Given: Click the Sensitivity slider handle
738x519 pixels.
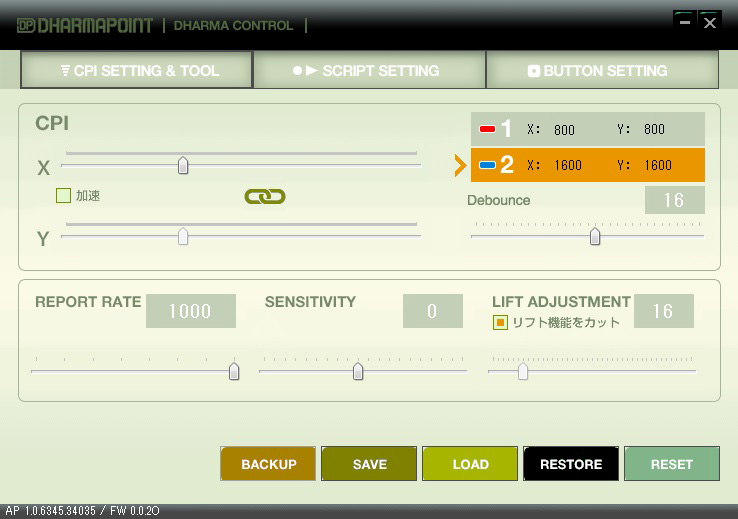Looking at the screenshot, I should pyautogui.click(x=358, y=371).
